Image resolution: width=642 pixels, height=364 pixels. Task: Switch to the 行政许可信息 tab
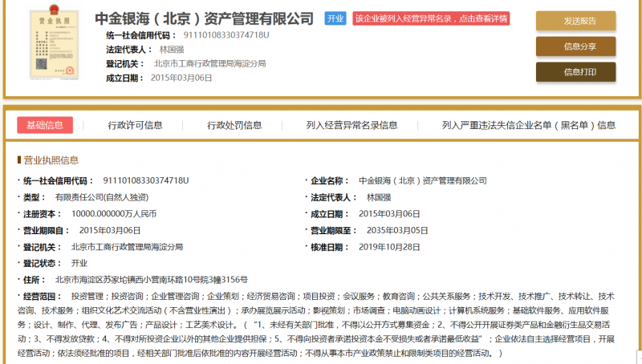(135, 125)
